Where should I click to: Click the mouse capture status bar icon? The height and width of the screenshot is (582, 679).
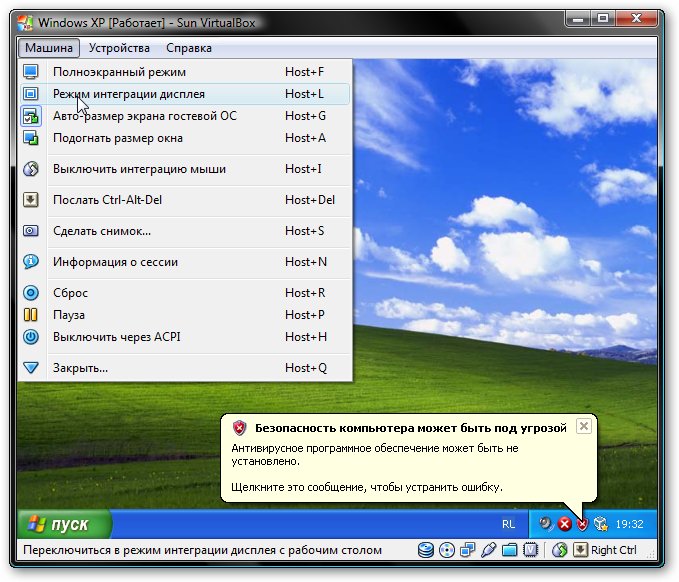559,550
